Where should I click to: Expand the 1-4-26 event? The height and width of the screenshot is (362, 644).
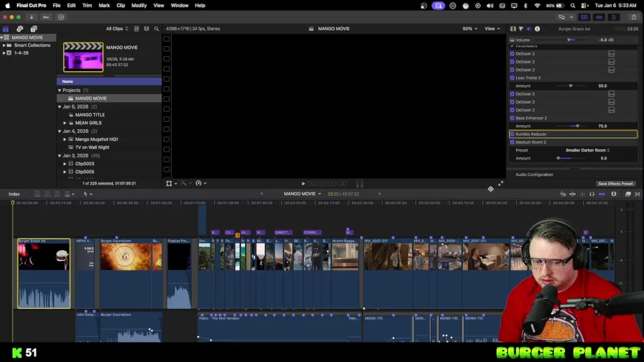coord(4,53)
